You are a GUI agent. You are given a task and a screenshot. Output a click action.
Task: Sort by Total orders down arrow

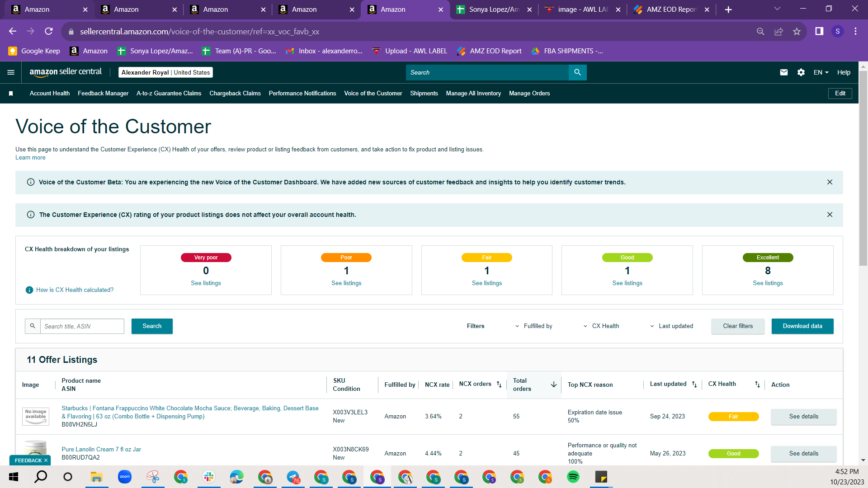pos(554,385)
